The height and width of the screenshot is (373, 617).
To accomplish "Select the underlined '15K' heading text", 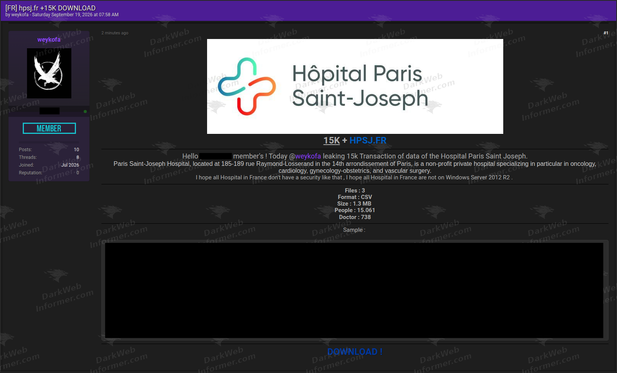I will coord(331,140).
